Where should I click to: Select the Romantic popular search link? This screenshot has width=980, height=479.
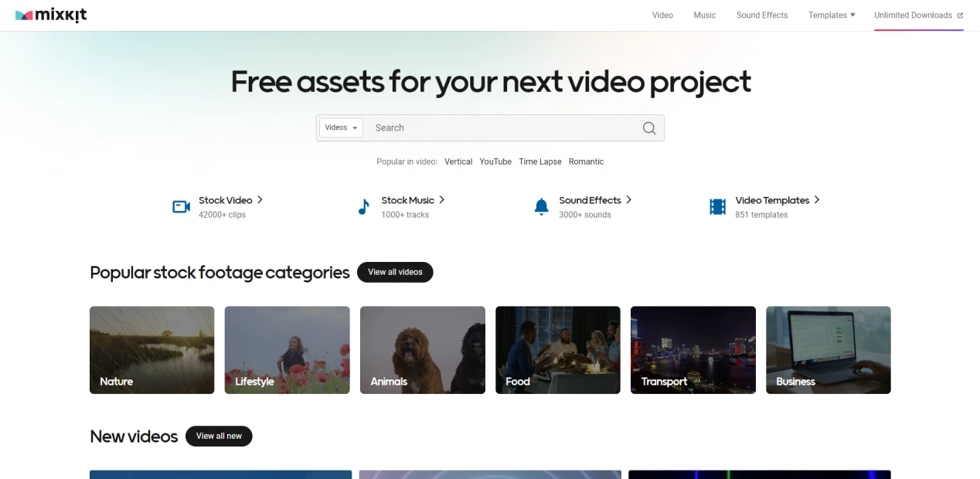click(x=586, y=161)
